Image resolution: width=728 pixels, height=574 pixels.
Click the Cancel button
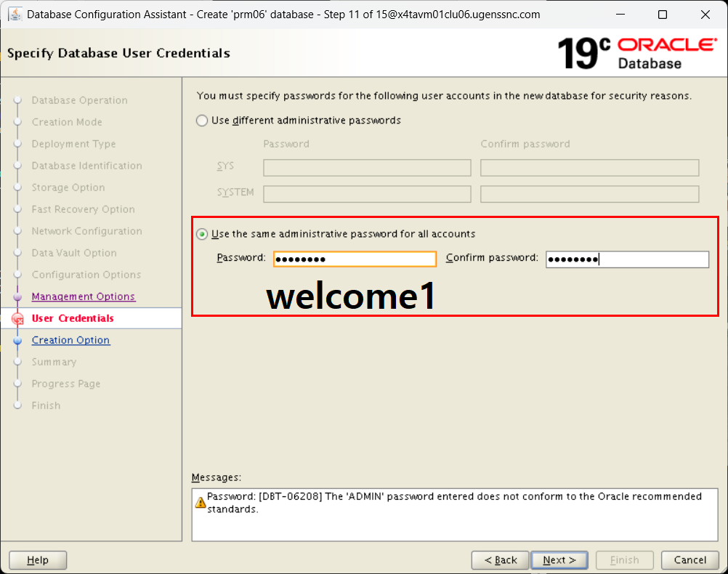point(690,560)
